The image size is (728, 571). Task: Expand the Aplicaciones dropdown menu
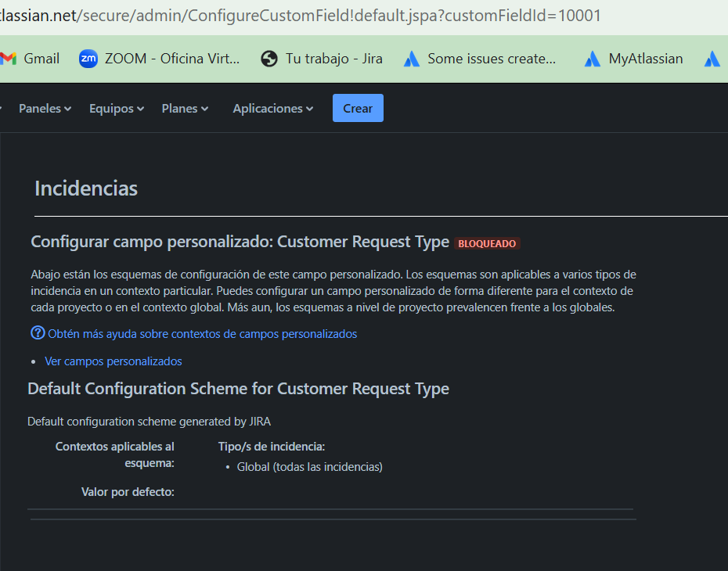[x=273, y=109]
